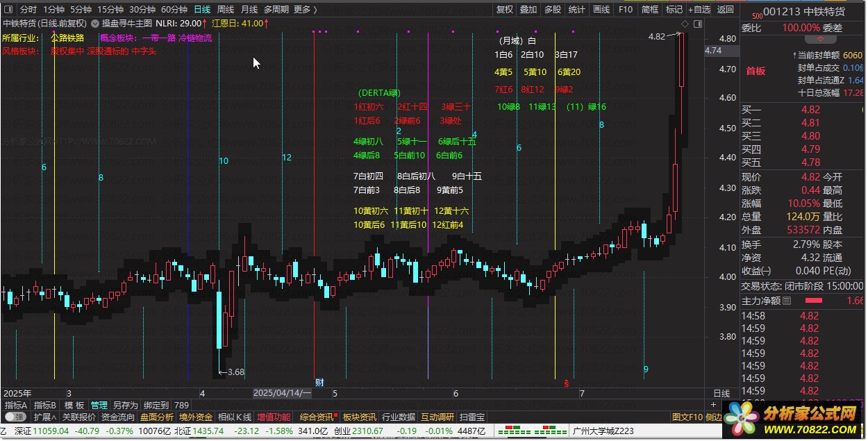The width and height of the screenshot is (868, 441).
Task: Select the 1分钟 period tab
Action: [54, 10]
